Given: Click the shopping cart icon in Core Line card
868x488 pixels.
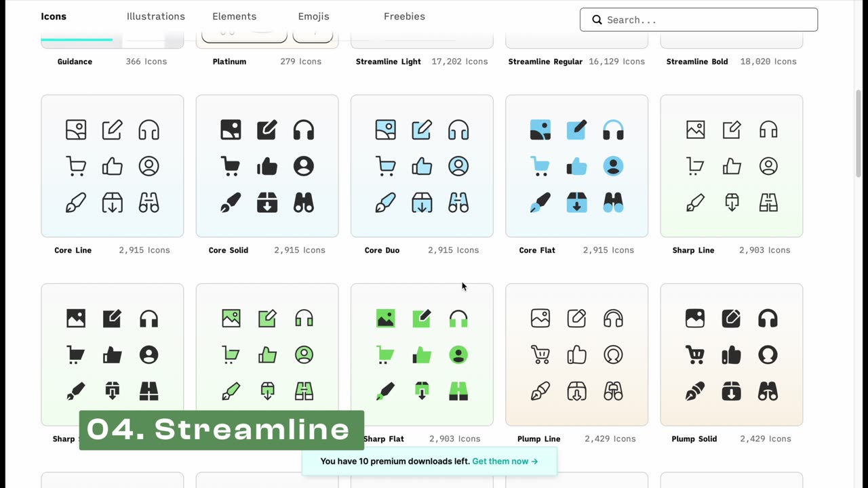Looking at the screenshot, I should click(x=76, y=166).
